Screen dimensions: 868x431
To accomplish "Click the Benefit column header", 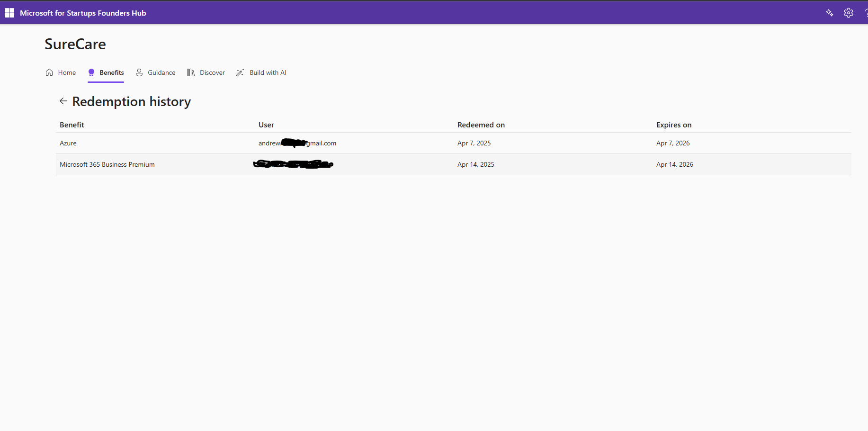I will click(x=72, y=125).
